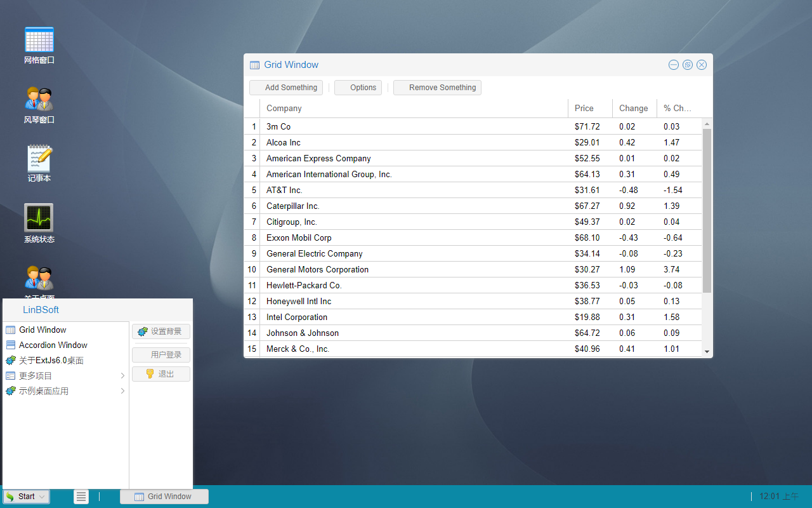Click the Remove Something button
The width and height of the screenshot is (812, 508).
[x=437, y=88]
